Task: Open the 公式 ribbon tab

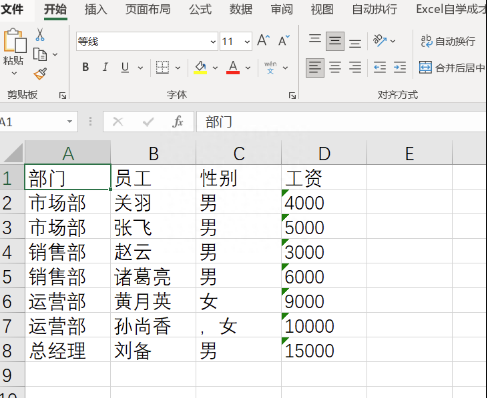Action: coord(200,9)
